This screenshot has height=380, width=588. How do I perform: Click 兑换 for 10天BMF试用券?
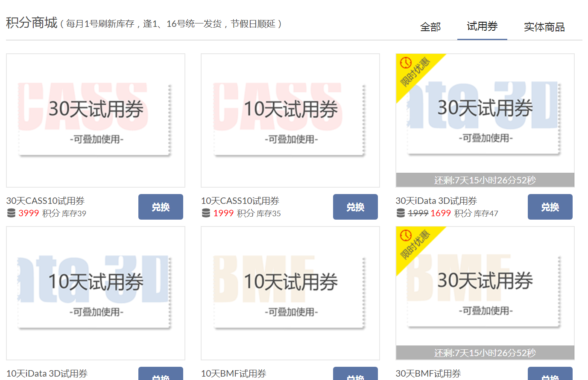[355, 374]
